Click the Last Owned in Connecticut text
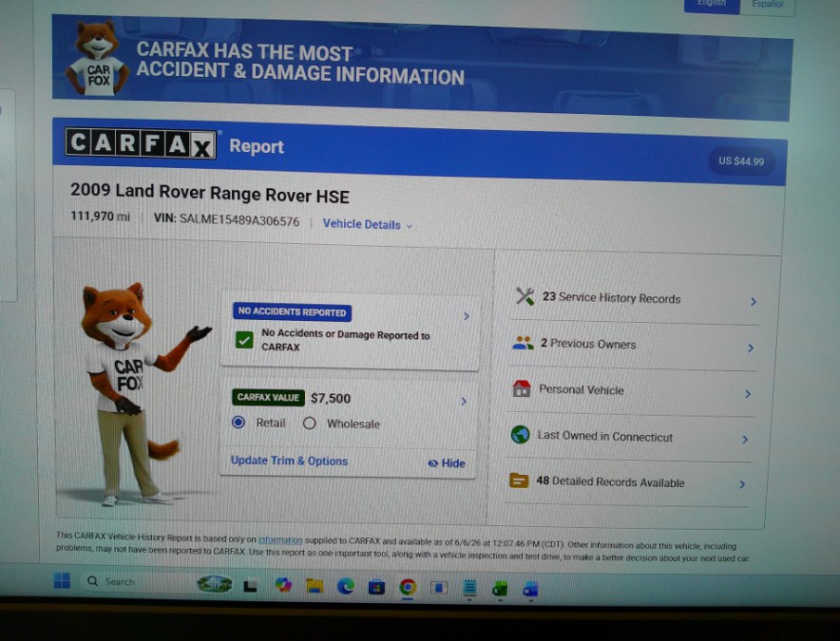840x641 pixels. [605, 436]
